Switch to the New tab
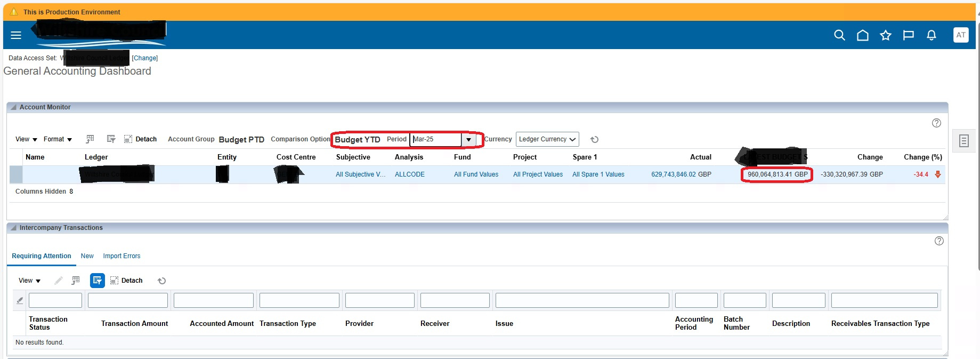This screenshot has height=359, width=980. tap(87, 256)
